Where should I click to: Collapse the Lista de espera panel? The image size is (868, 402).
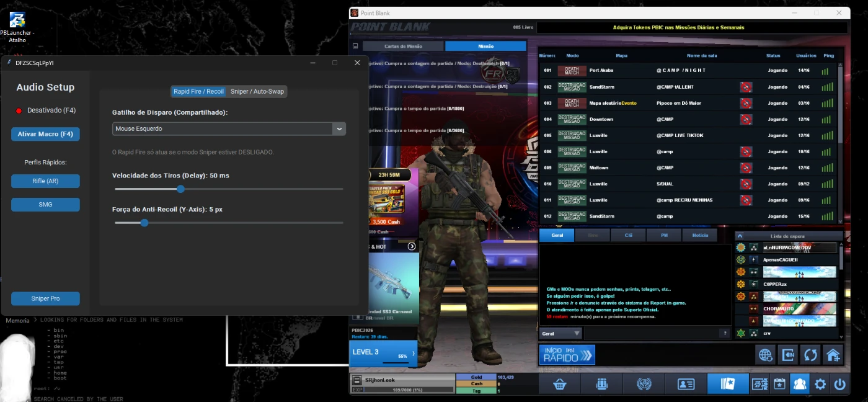pyautogui.click(x=740, y=236)
